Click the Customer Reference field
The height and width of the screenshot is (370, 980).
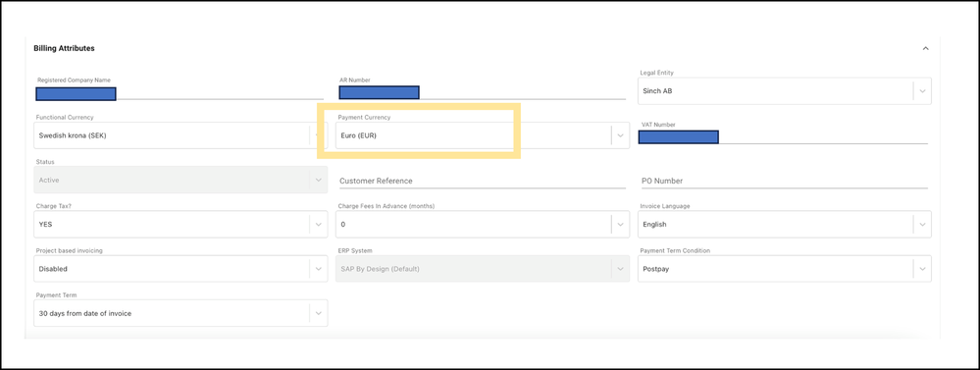(483, 181)
